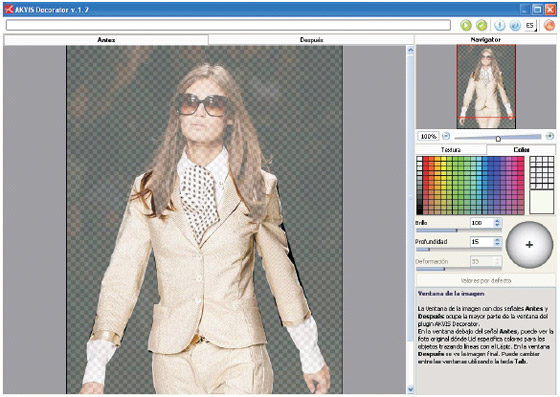Click the zoom out minus icon
The height and width of the screenshot is (397, 560).
446,136
